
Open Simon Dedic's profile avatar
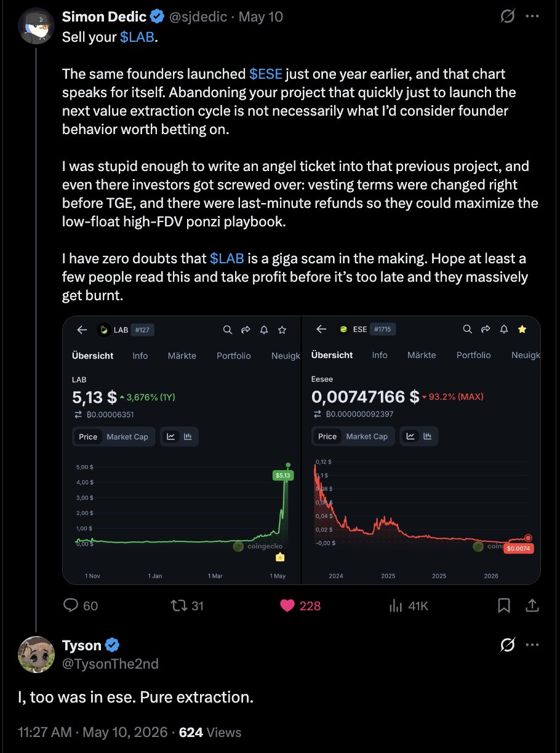(36, 25)
